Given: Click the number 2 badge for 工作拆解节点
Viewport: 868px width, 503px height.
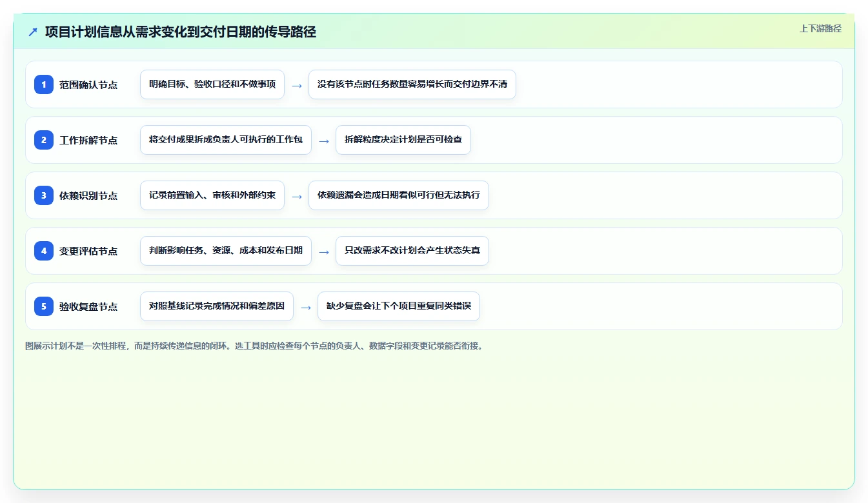Looking at the screenshot, I should [44, 140].
